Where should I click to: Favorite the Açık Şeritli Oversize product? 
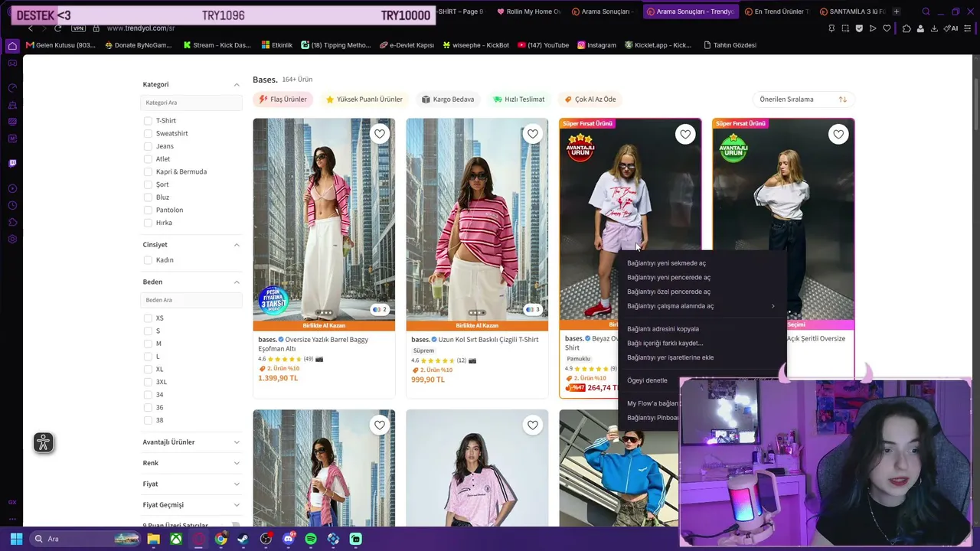pos(838,135)
